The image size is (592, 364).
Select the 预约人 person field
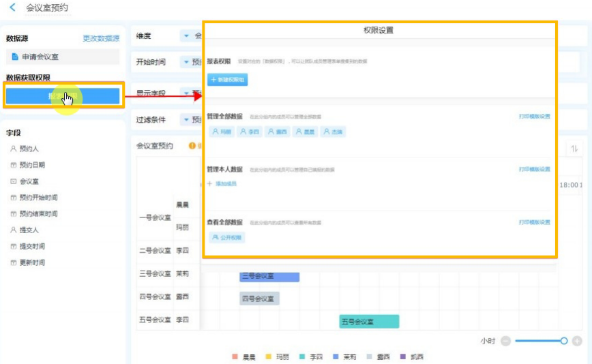pos(27,149)
